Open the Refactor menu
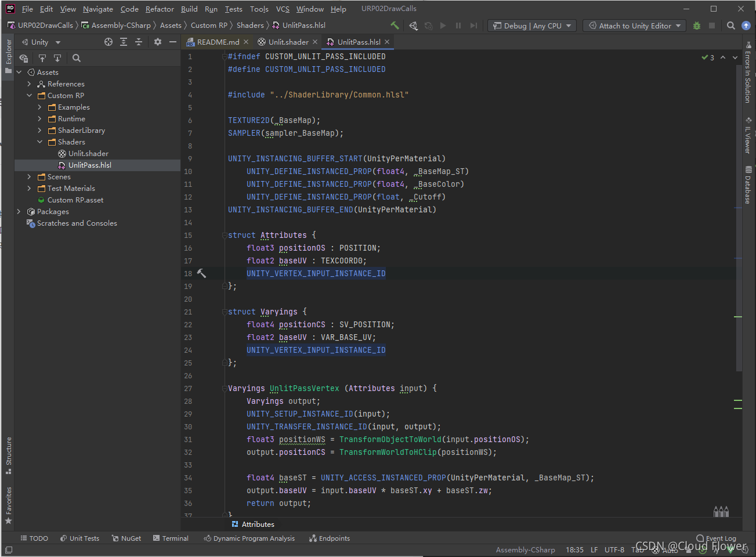The image size is (756, 557). click(x=158, y=9)
